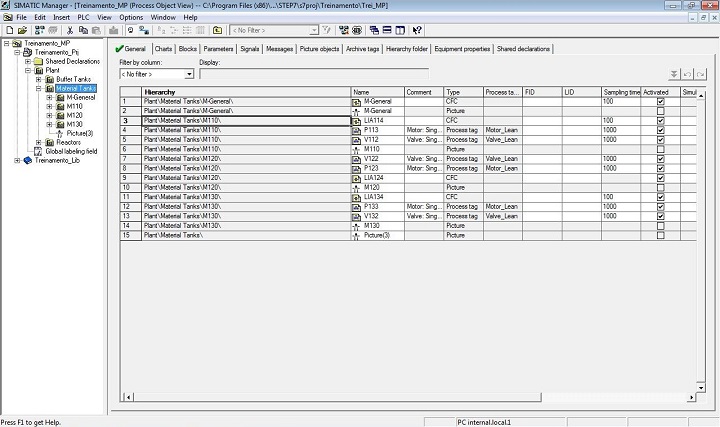Expand the M110 tree node

pos(49,107)
